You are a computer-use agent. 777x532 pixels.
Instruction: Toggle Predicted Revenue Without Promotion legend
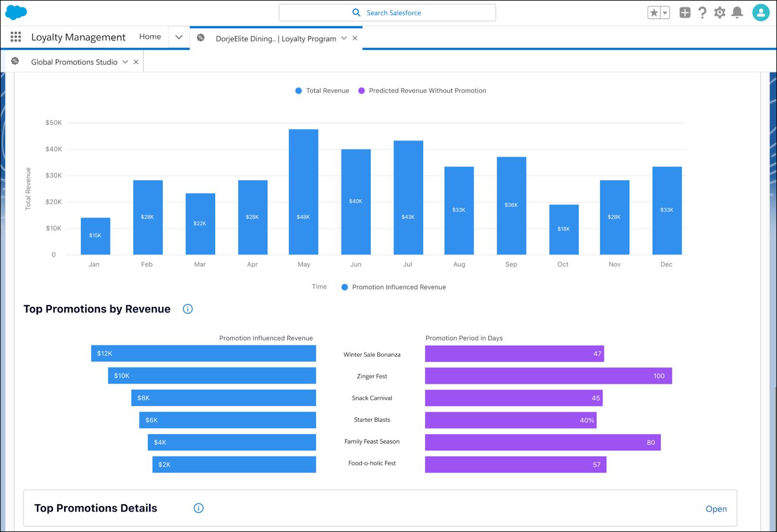pos(422,91)
